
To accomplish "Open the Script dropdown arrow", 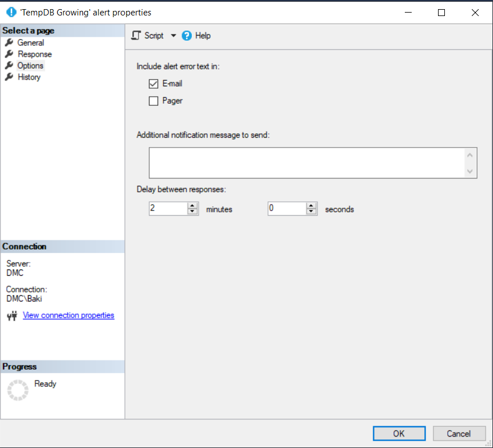I will click(173, 35).
